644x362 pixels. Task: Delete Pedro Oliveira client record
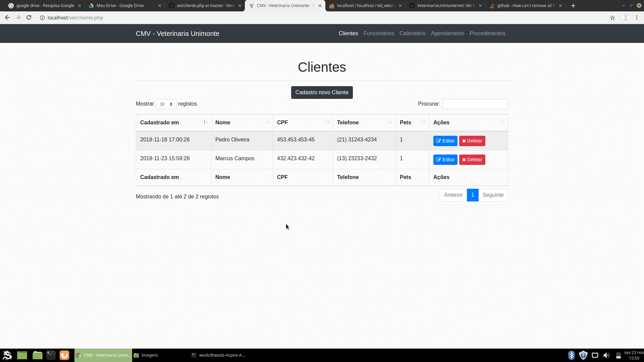click(x=472, y=141)
